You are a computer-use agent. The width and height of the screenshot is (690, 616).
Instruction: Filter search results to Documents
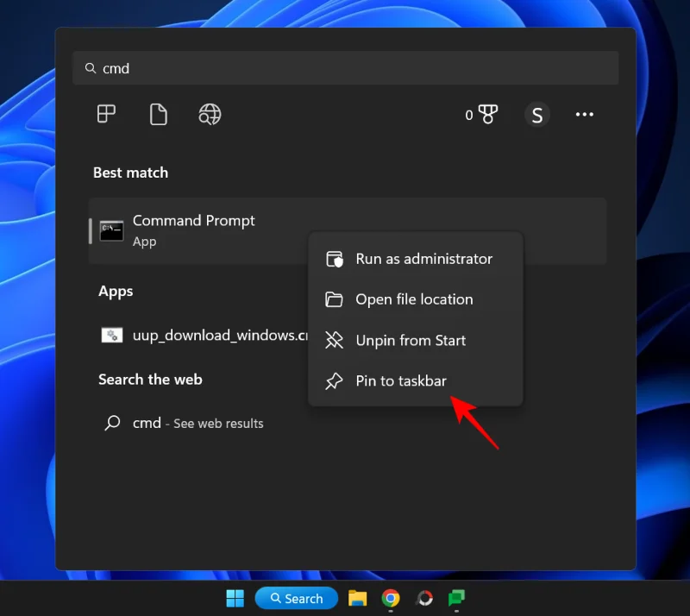[158, 114]
